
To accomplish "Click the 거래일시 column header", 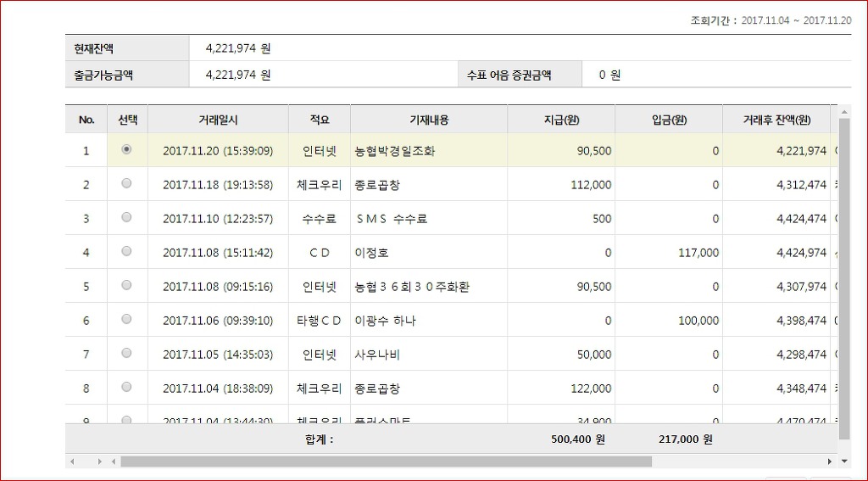I will (x=218, y=120).
